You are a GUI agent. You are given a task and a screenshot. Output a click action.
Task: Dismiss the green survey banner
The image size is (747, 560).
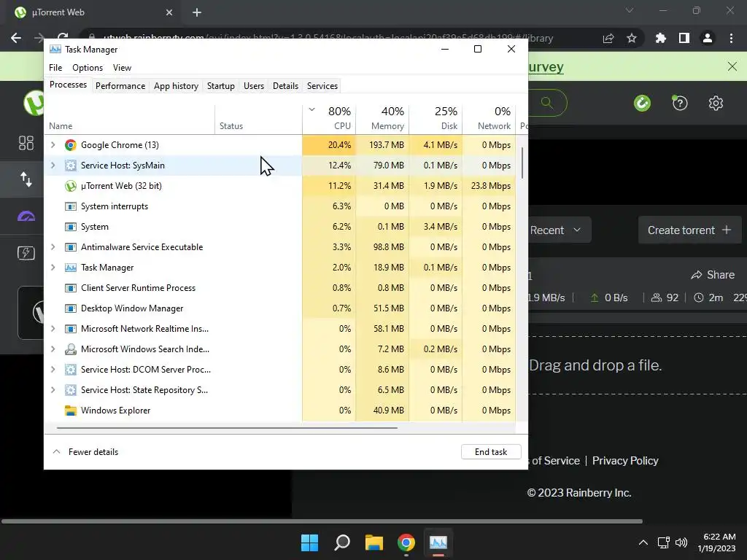point(732,66)
